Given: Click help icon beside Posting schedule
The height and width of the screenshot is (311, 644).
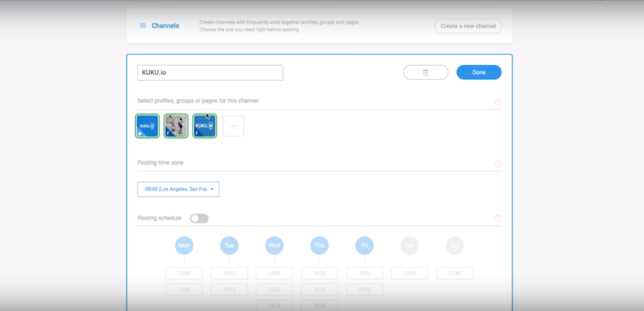Looking at the screenshot, I should coord(498,218).
